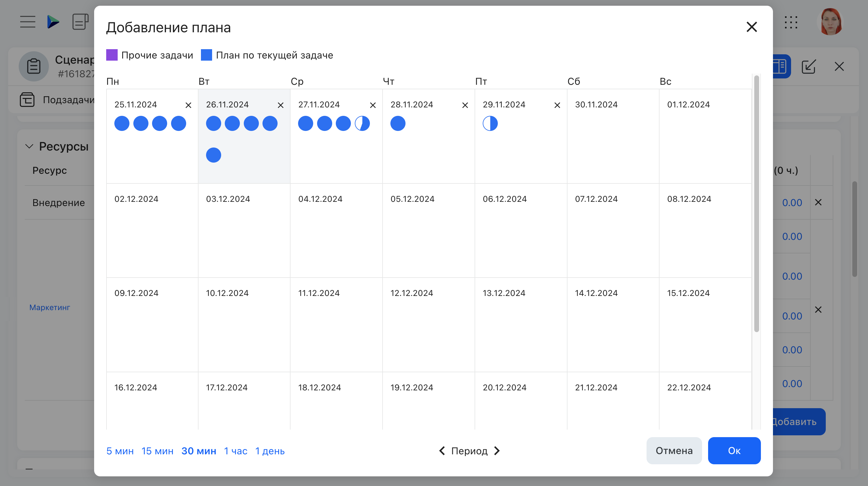The width and height of the screenshot is (868, 486).
Task: Click the edit task pencil icon
Action: 809,66
